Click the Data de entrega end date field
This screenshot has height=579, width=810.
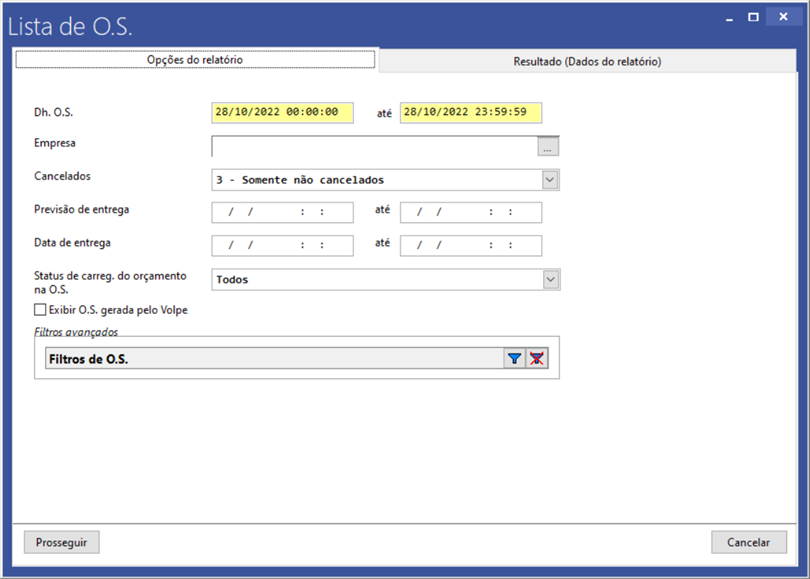point(470,246)
